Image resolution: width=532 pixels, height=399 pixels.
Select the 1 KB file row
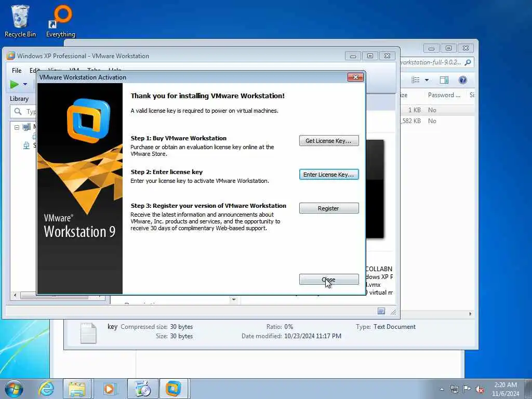pos(437,110)
